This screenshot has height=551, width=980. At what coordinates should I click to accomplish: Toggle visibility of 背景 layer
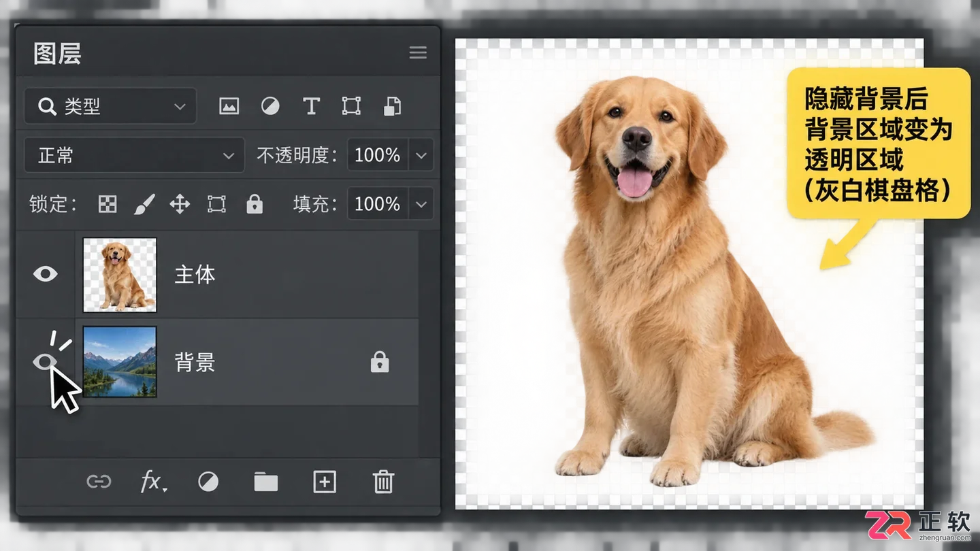click(46, 362)
